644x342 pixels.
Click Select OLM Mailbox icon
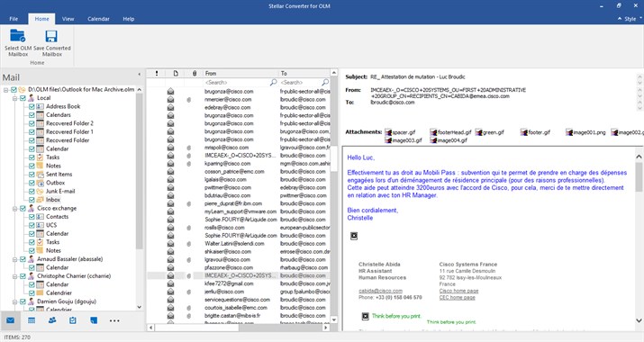(x=18, y=36)
